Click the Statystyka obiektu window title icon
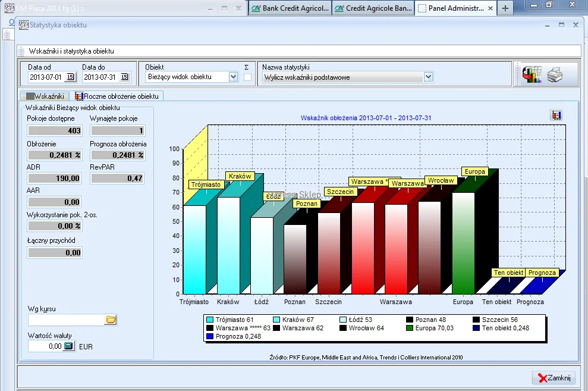This screenshot has width=588, height=391. click(x=24, y=25)
